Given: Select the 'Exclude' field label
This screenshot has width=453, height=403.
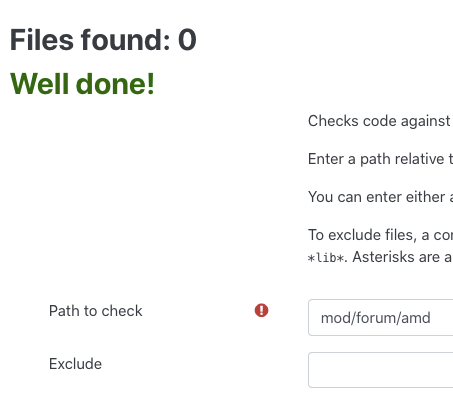Looking at the screenshot, I should click(x=75, y=364).
